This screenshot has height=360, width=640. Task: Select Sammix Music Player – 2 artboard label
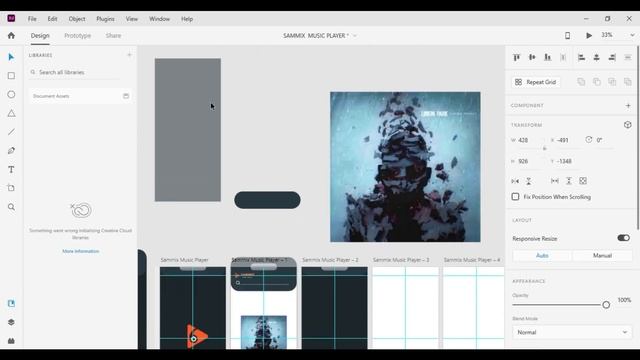click(330, 260)
